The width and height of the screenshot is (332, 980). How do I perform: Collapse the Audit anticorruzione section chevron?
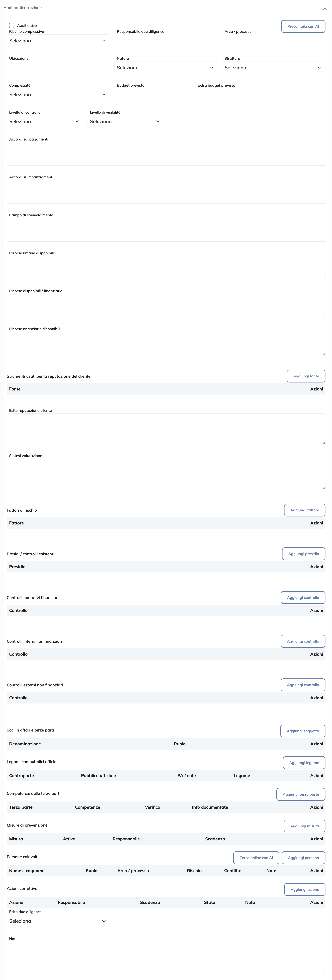[x=325, y=8]
